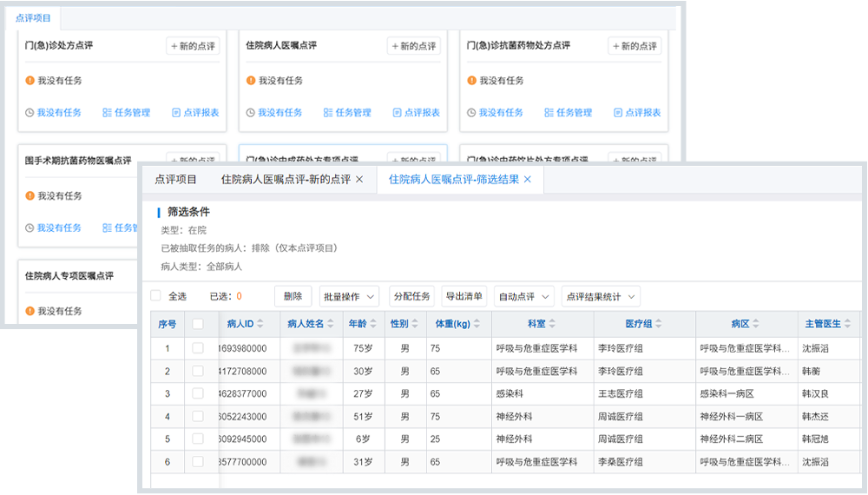Click 任务管理 list icon in 住院病人医嘱点评 card
Screen dimensions: 868x495
(x=328, y=113)
